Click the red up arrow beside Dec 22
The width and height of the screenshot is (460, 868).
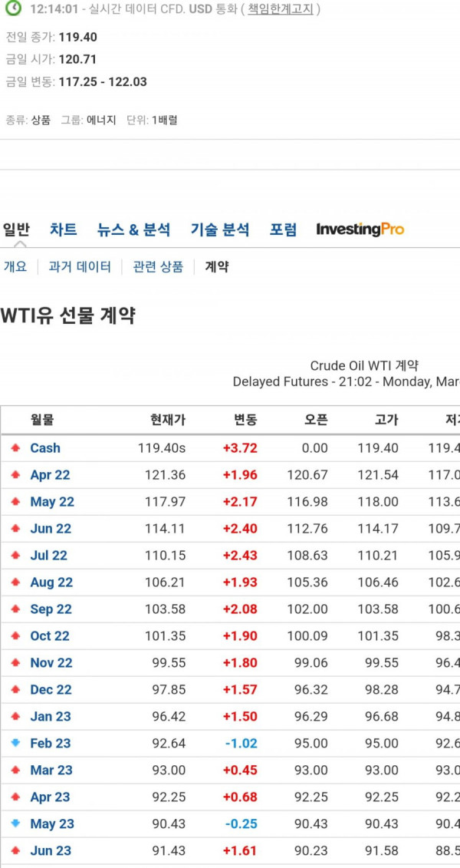click(15, 689)
